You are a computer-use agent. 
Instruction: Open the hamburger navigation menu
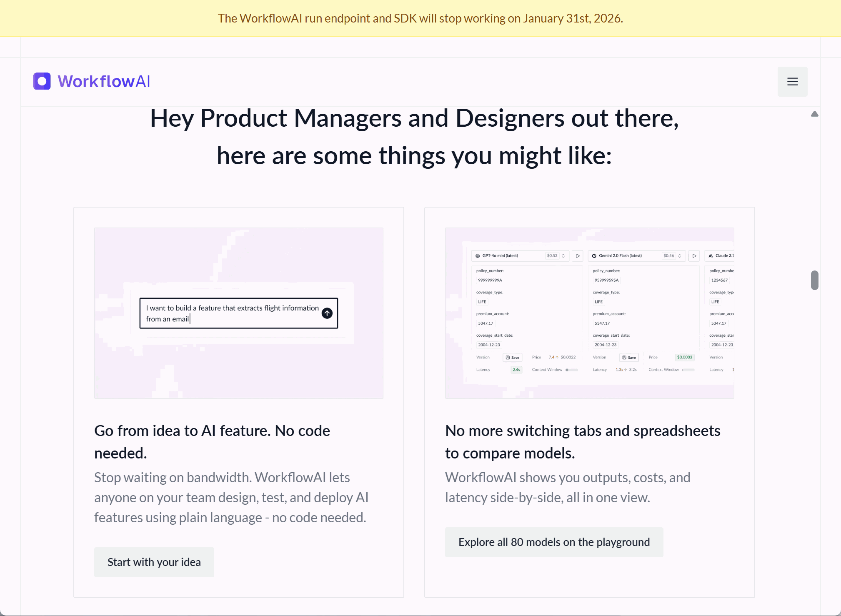tap(792, 82)
